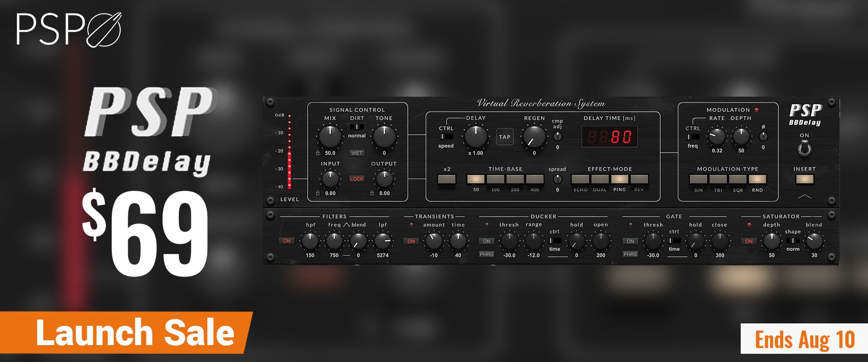Click the FILTERS lpf knob

click(382, 240)
